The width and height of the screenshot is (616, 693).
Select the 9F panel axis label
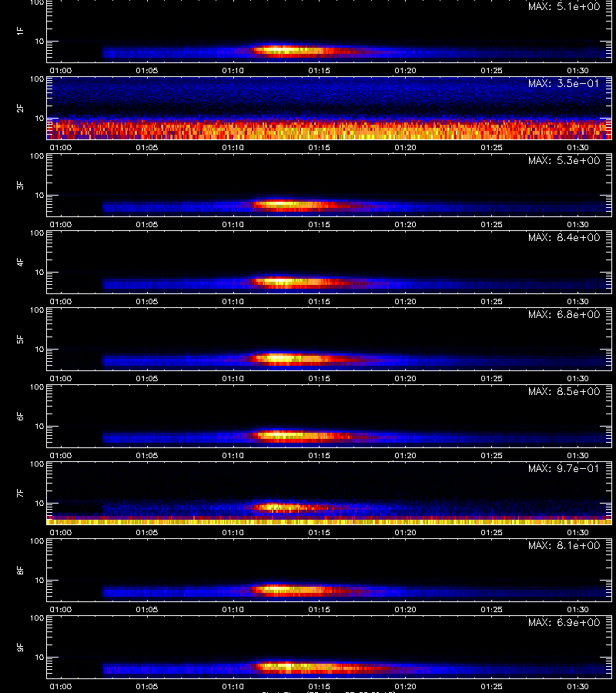pyautogui.click(x=20, y=647)
